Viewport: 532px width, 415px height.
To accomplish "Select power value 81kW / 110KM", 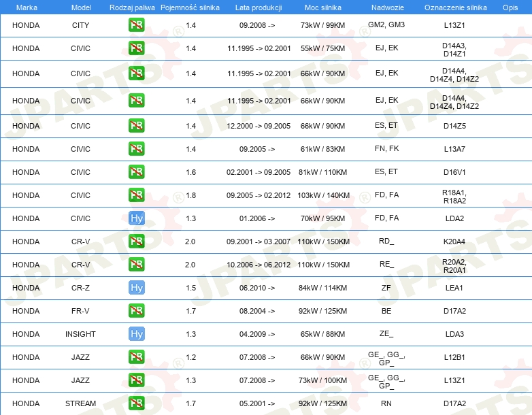I will (x=322, y=172).
